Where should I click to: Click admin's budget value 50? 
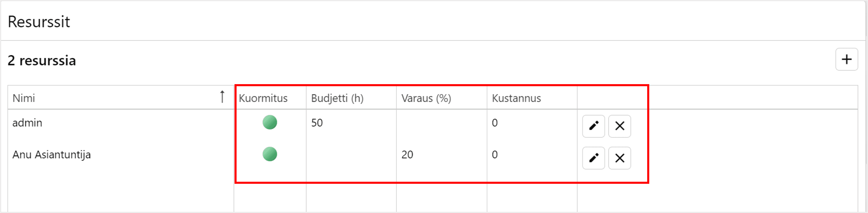317,123
